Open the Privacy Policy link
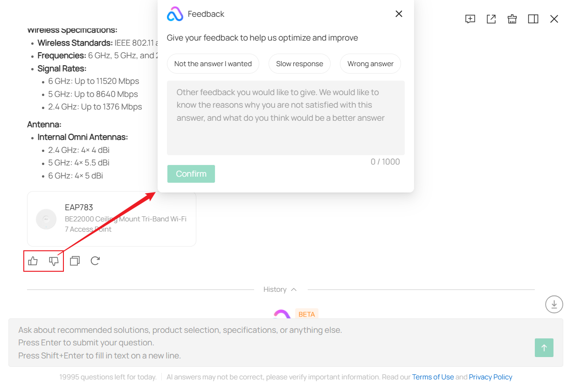The height and width of the screenshot is (392, 574). point(491,377)
